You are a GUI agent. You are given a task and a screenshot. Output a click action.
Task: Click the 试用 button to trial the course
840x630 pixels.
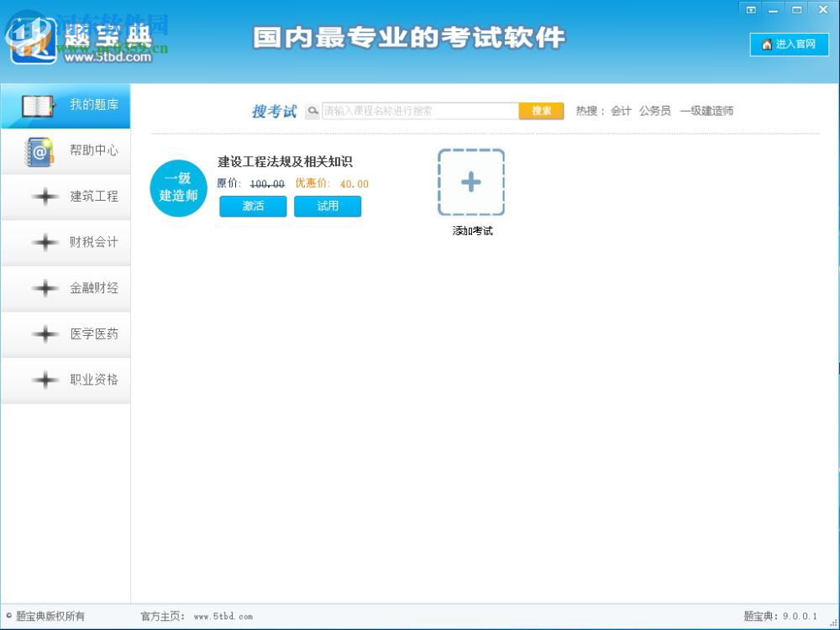(x=328, y=206)
